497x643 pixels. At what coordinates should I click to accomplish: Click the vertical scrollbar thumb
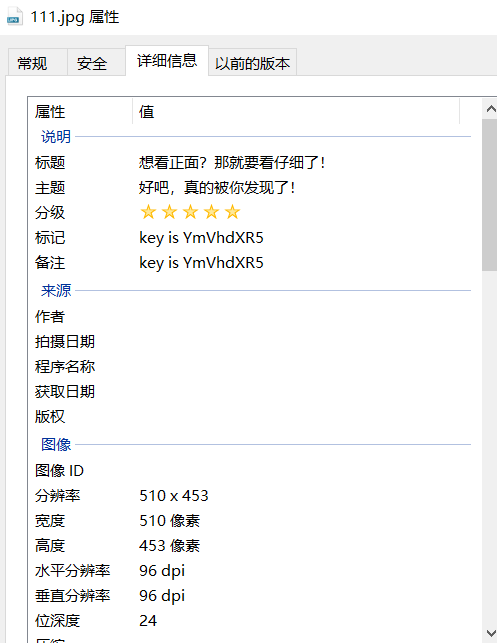coord(490,195)
